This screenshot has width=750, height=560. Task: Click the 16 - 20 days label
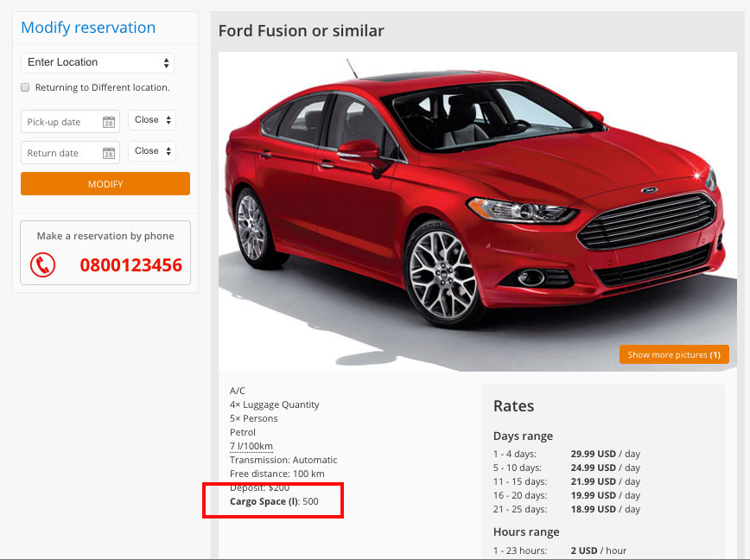(520, 495)
